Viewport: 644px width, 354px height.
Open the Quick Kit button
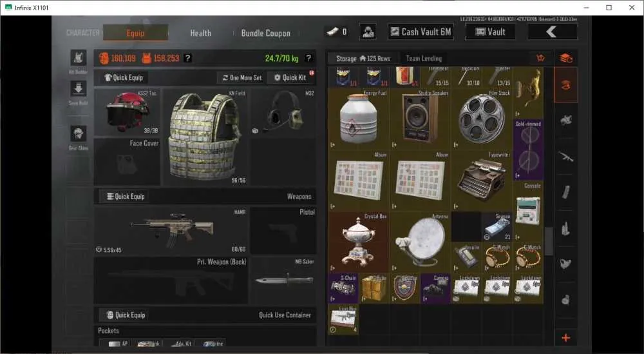point(290,77)
